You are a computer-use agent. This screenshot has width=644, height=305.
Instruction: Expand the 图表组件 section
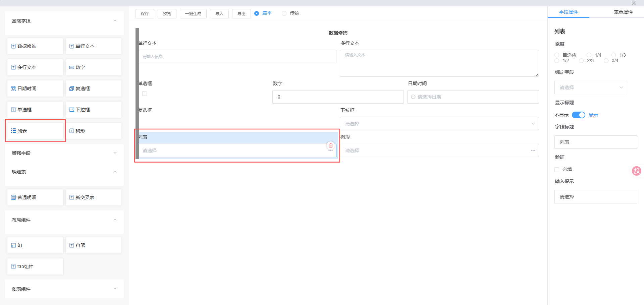pos(115,289)
